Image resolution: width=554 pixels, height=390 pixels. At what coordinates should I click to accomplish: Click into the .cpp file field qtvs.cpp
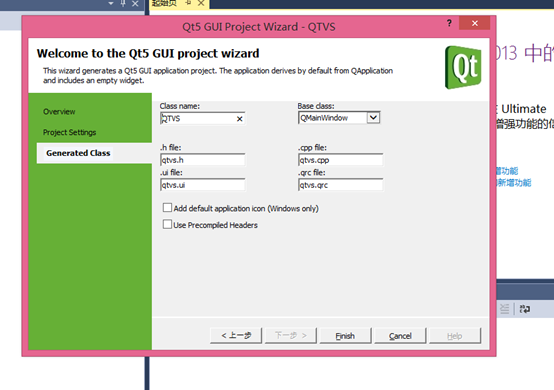[341, 160]
